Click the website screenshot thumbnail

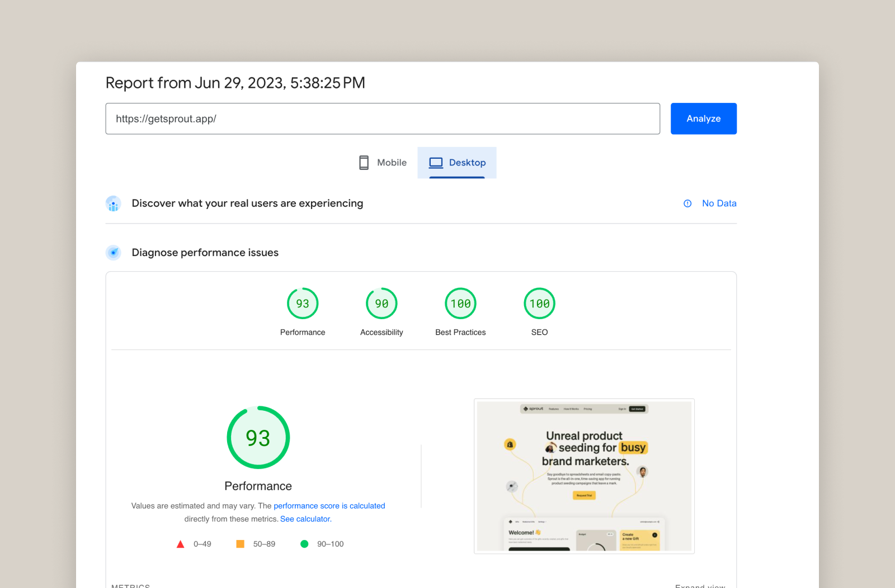pos(584,476)
